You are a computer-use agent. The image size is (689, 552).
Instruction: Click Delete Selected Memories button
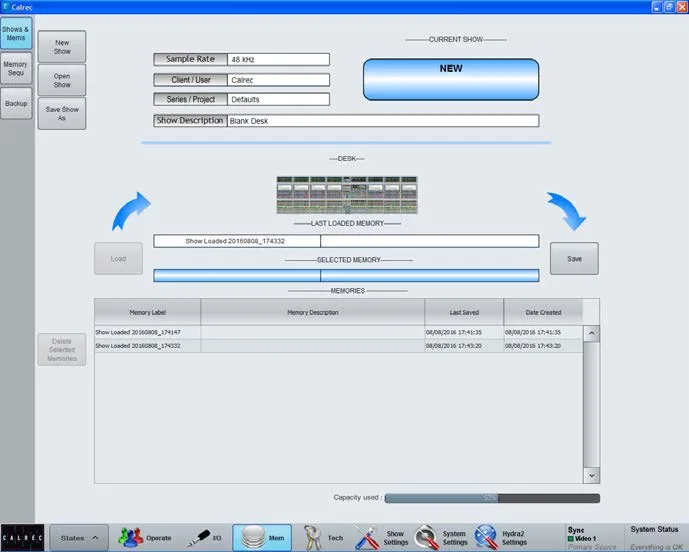click(62, 349)
